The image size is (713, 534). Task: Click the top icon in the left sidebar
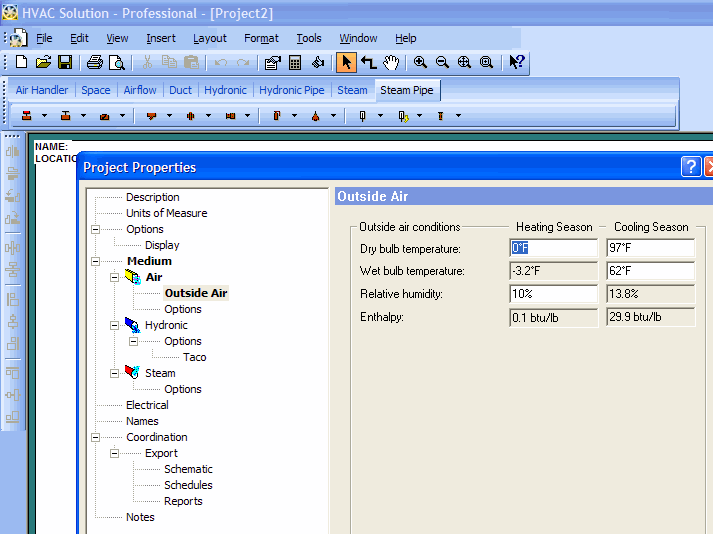tap(12, 151)
